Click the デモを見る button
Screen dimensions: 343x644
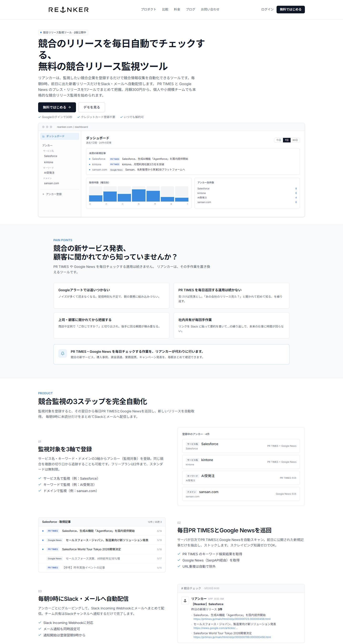92,107
